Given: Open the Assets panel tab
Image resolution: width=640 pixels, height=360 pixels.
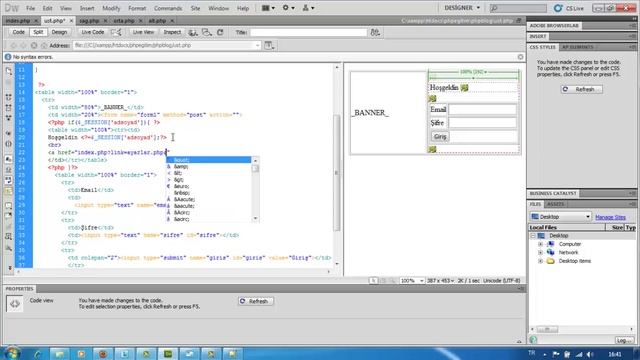Looking at the screenshot, I should click(x=556, y=204).
